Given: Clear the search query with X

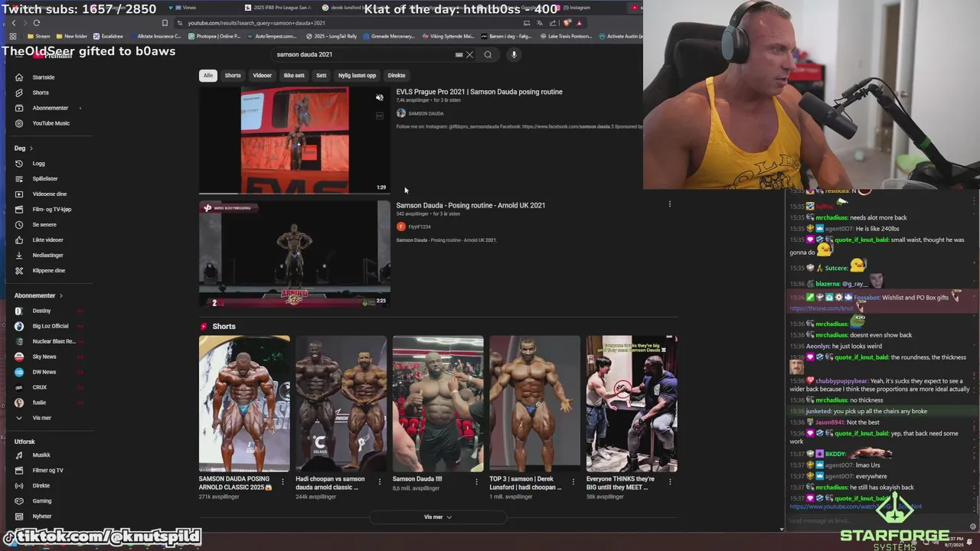Looking at the screenshot, I should (x=469, y=54).
